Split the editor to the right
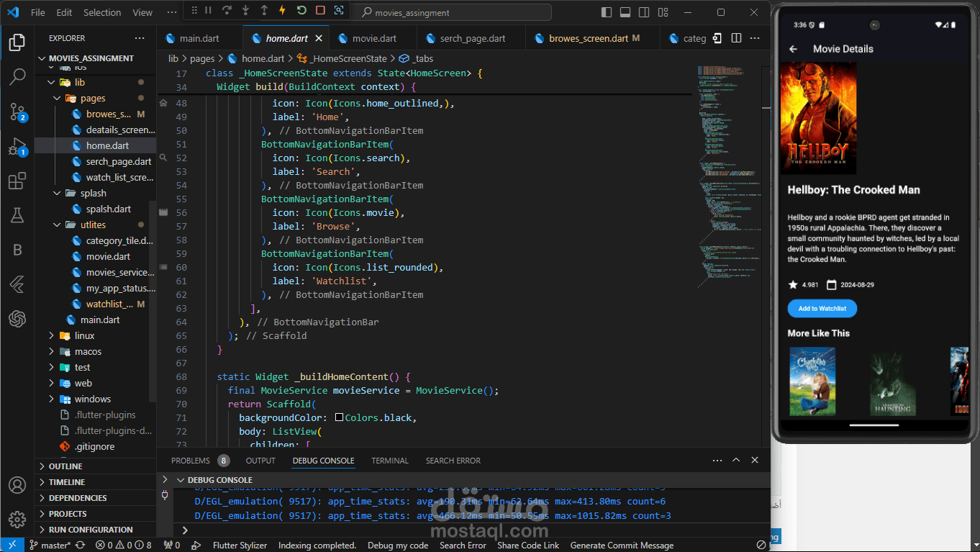Viewport: 980px width, 552px height. tap(736, 38)
